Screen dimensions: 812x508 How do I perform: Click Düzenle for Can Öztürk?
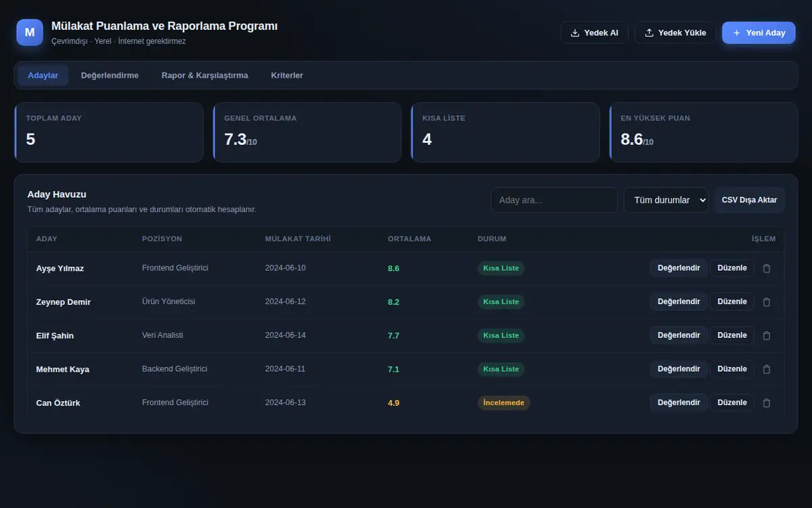point(732,402)
